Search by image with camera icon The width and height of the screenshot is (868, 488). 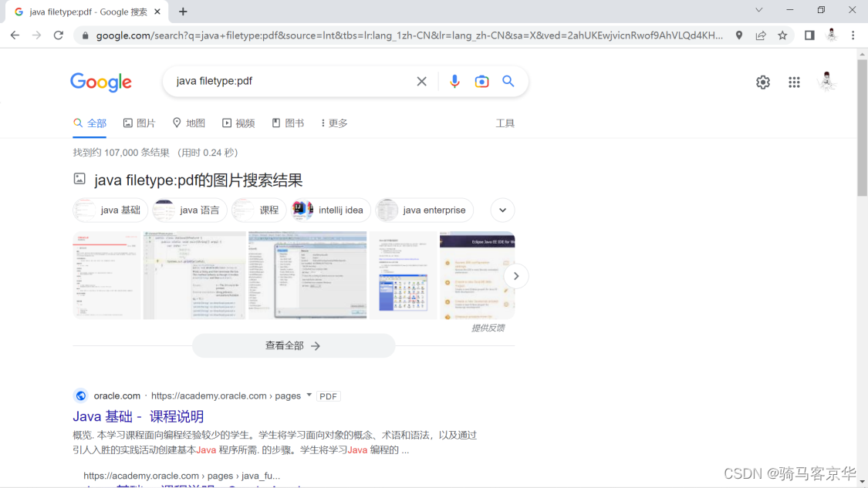(481, 82)
